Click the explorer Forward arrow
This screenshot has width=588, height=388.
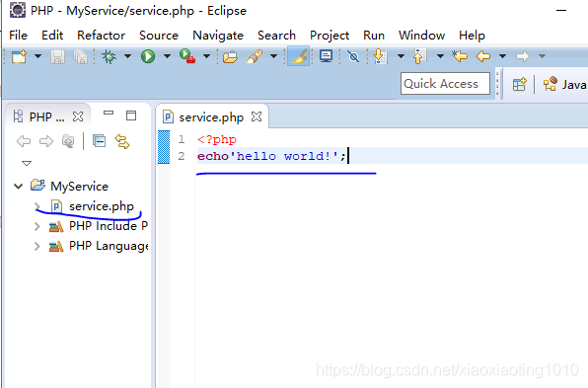click(46, 141)
